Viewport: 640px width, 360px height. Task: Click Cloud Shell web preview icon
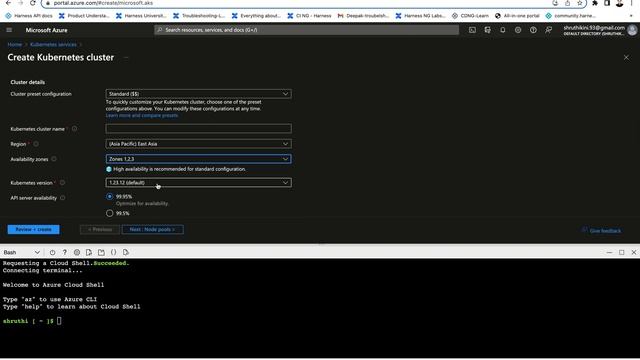126,252
